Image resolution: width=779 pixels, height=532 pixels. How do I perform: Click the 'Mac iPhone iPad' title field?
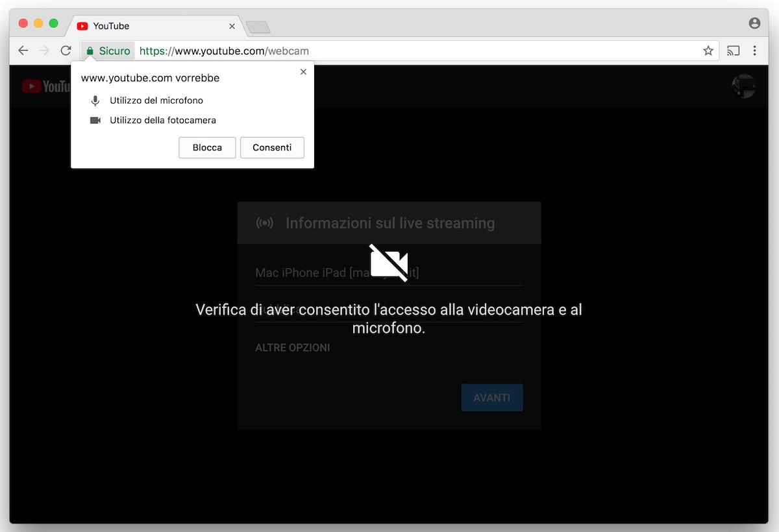(389, 272)
